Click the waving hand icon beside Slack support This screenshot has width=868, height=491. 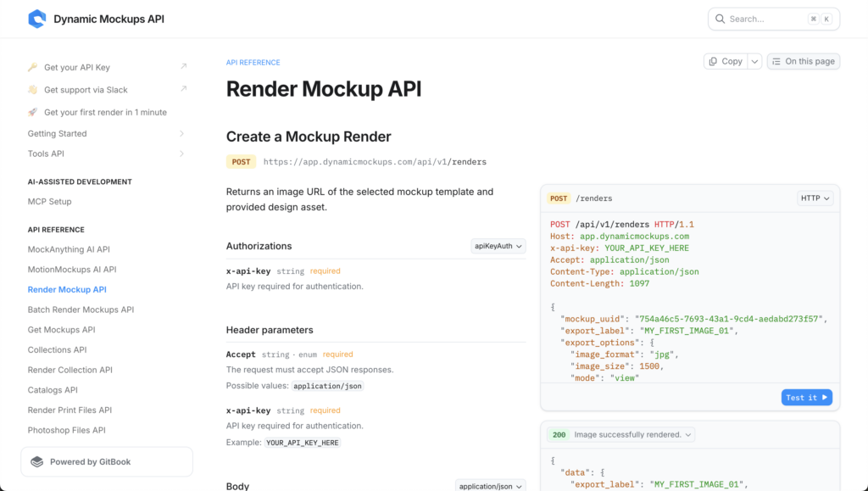(33, 90)
